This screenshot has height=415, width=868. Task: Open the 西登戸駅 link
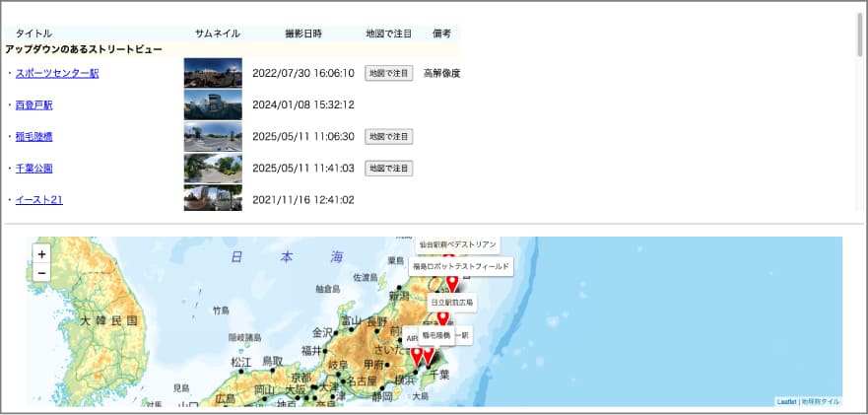pyautogui.click(x=34, y=104)
